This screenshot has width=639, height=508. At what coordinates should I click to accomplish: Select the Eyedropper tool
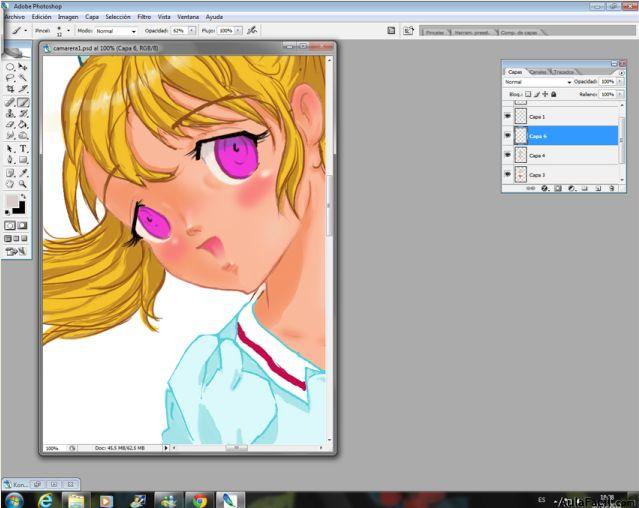pyautogui.click(x=23, y=174)
